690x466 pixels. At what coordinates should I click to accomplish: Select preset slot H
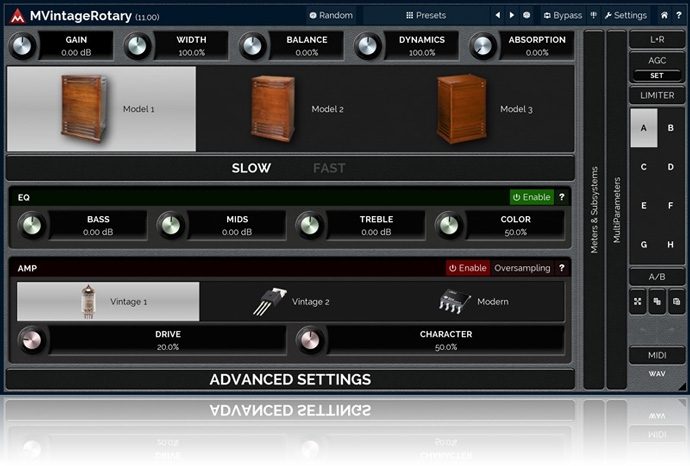pyautogui.click(x=671, y=244)
